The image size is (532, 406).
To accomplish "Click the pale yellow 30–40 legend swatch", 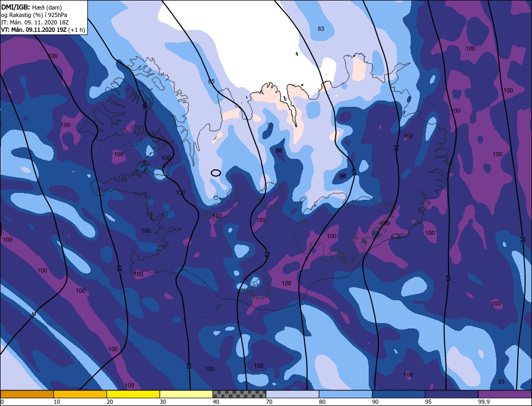I will point(186,394).
